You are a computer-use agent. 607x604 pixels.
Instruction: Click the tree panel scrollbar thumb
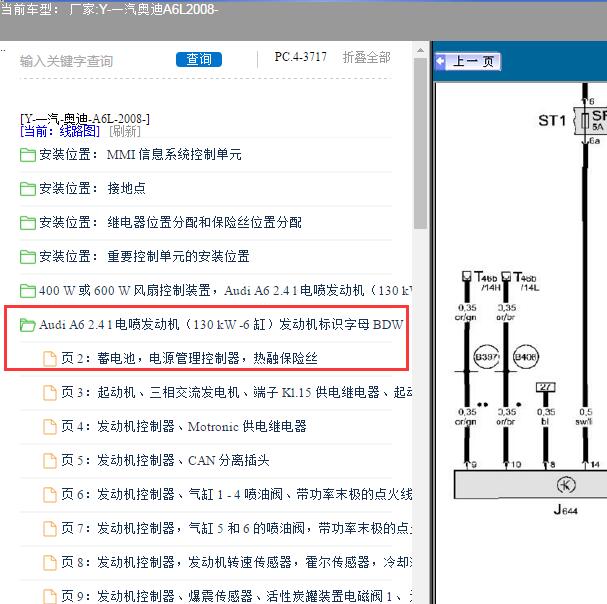click(x=420, y=143)
